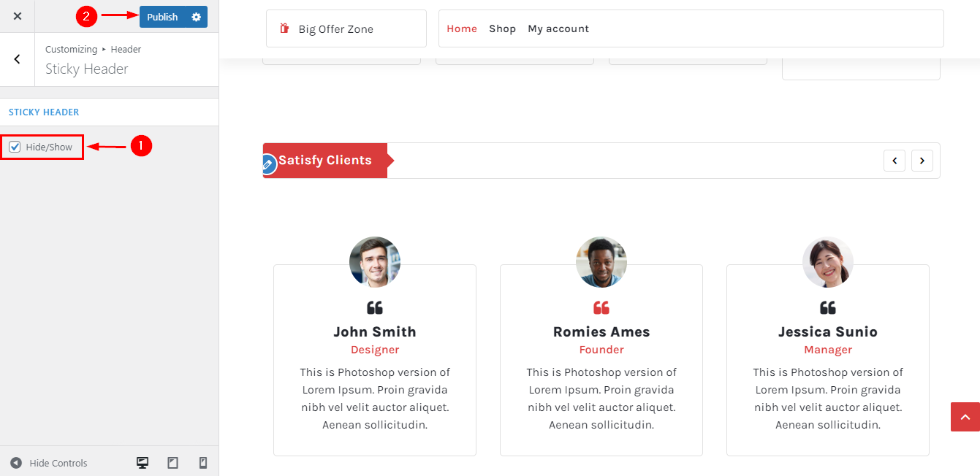Open the Big Offer Zone box
Viewport: 980px width, 476px height.
[x=346, y=28]
